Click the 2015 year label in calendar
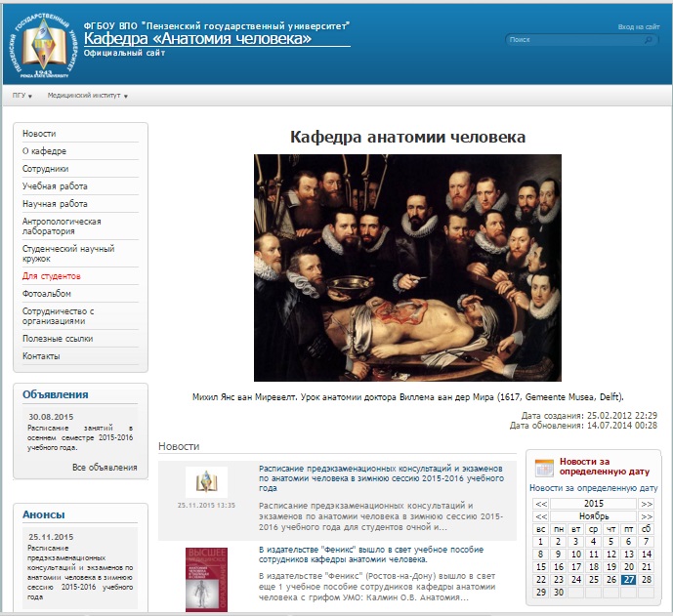Screen dimensions: 673x616 594,504
